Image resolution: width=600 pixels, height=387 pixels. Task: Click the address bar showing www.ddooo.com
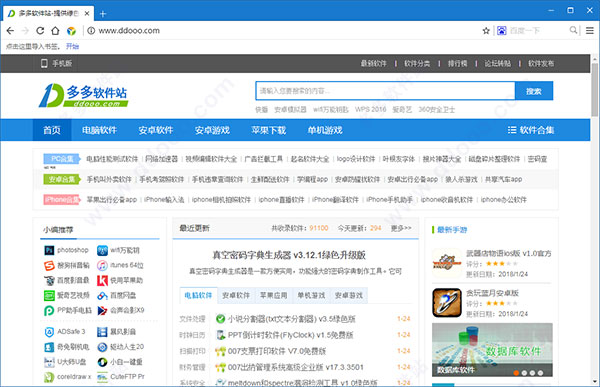click(129, 31)
